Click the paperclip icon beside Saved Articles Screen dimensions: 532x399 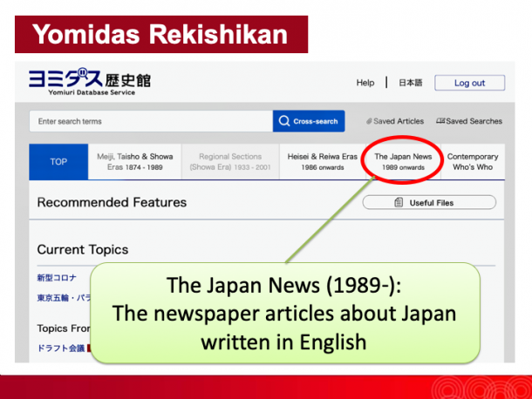pos(369,121)
